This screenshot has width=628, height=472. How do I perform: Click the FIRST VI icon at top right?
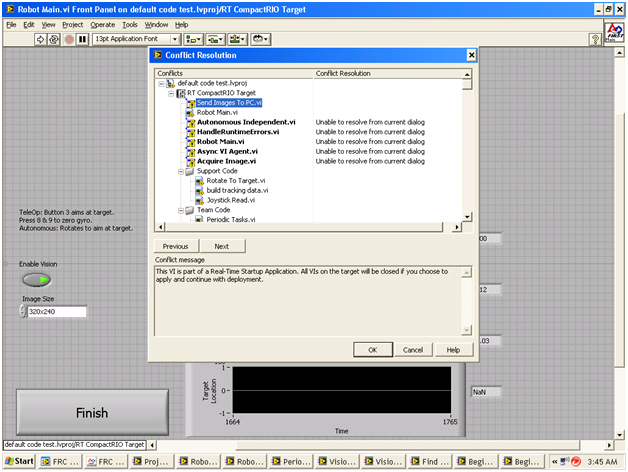pos(614,32)
